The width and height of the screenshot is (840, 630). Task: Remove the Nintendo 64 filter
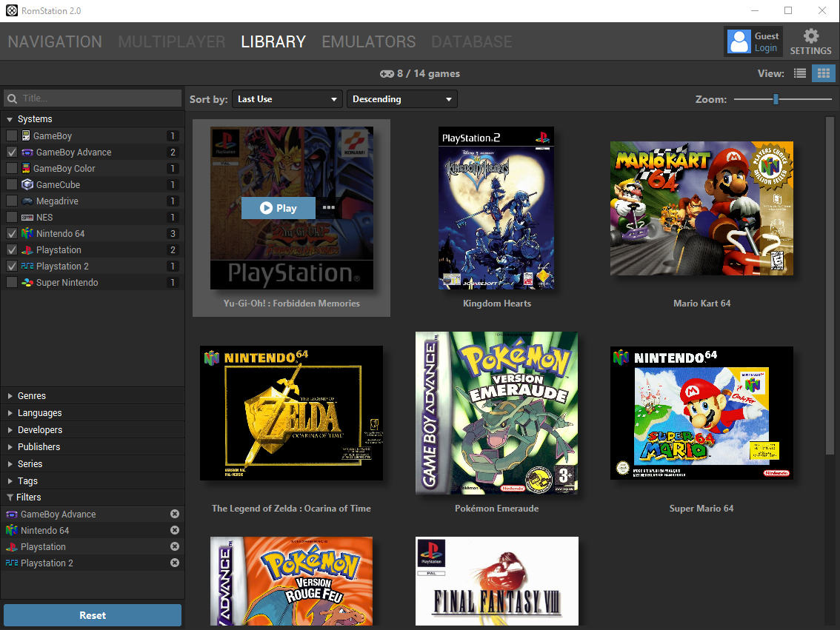coord(175,530)
